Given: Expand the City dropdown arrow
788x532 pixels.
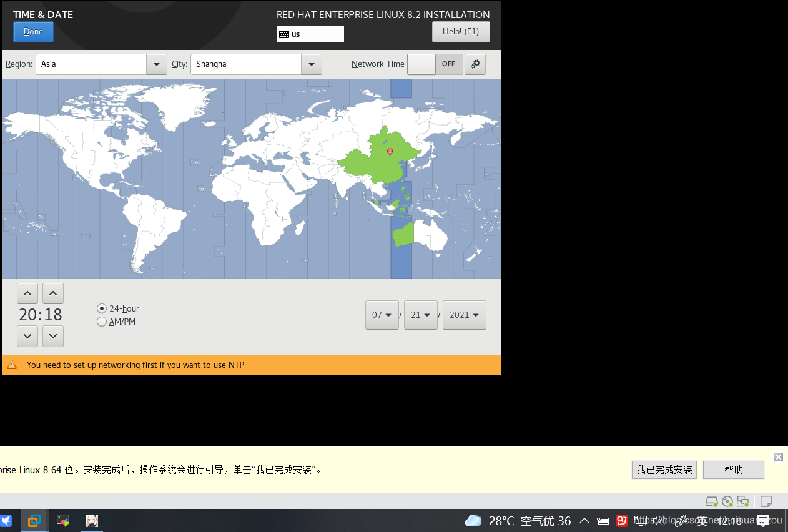Looking at the screenshot, I should [311, 64].
